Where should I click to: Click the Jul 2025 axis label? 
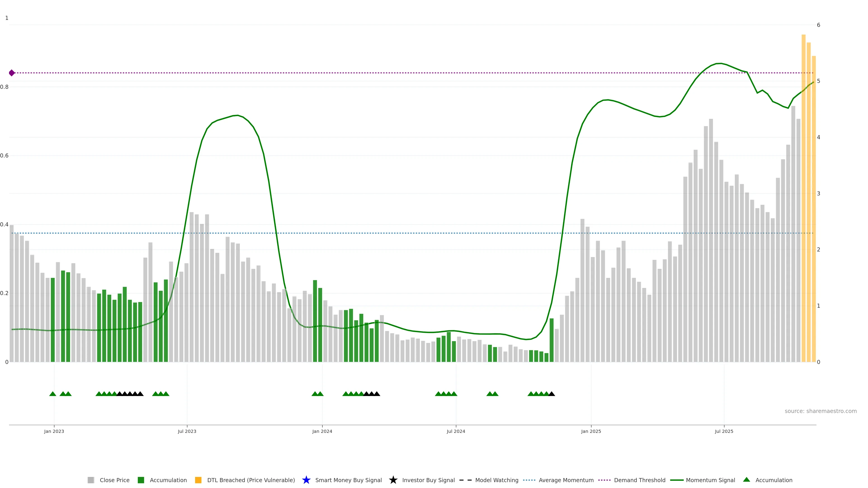pos(724,431)
